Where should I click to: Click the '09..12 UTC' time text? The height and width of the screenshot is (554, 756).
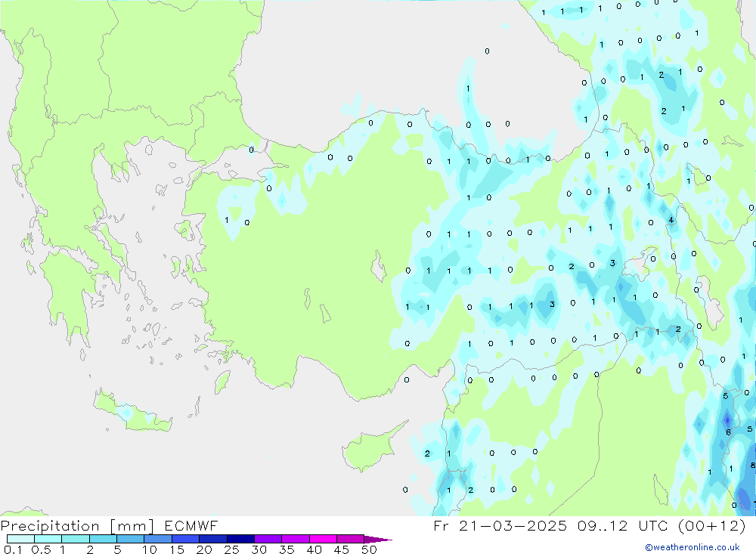click(622, 526)
